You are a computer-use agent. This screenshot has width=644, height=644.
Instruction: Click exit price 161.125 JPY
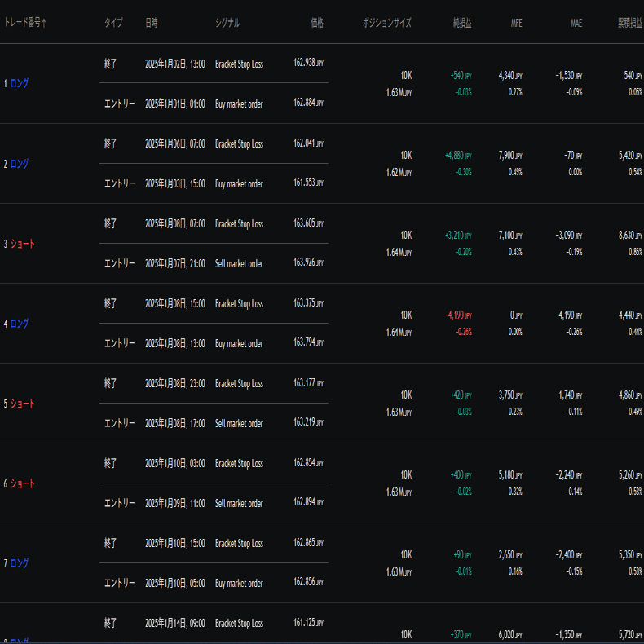pyautogui.click(x=308, y=622)
